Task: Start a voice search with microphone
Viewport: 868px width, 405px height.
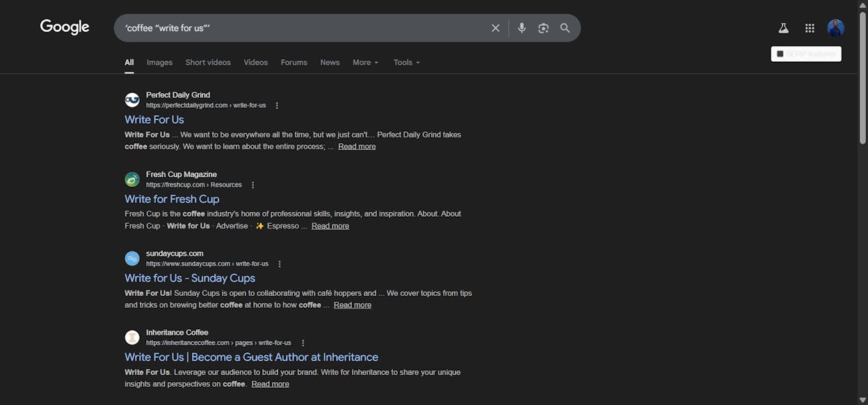Action: [522, 28]
